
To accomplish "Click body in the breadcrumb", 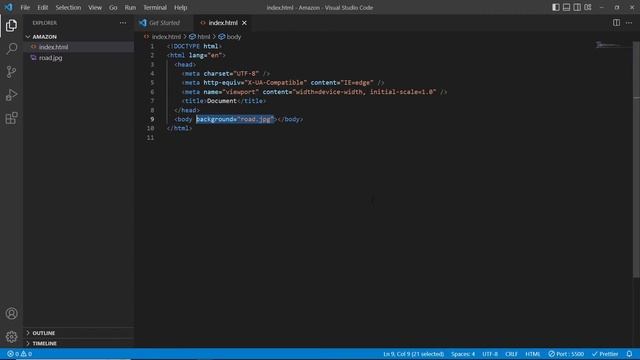I will (x=233, y=37).
